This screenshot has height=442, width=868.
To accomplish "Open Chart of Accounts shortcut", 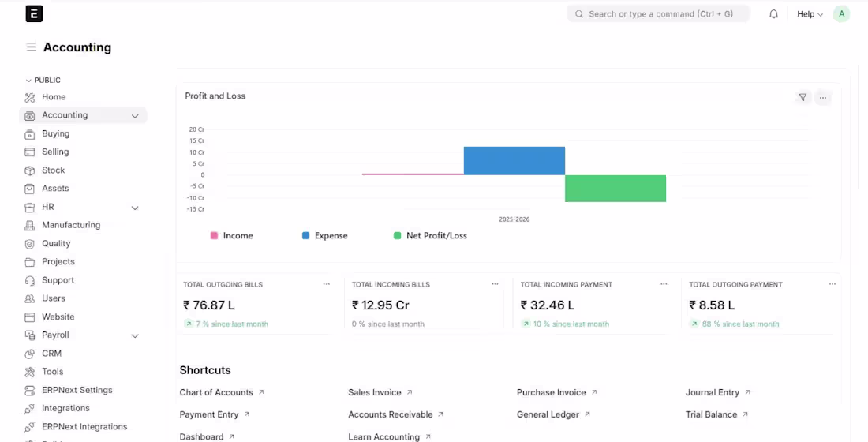I will click(x=222, y=392).
